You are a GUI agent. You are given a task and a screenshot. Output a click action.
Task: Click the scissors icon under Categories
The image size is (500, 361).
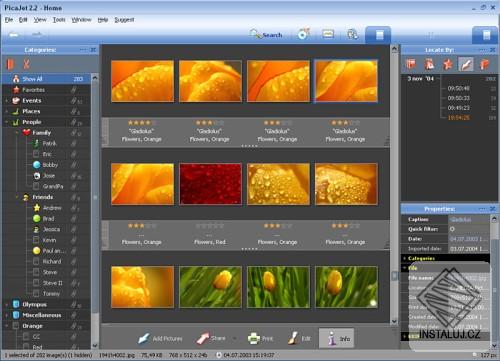click(x=26, y=64)
